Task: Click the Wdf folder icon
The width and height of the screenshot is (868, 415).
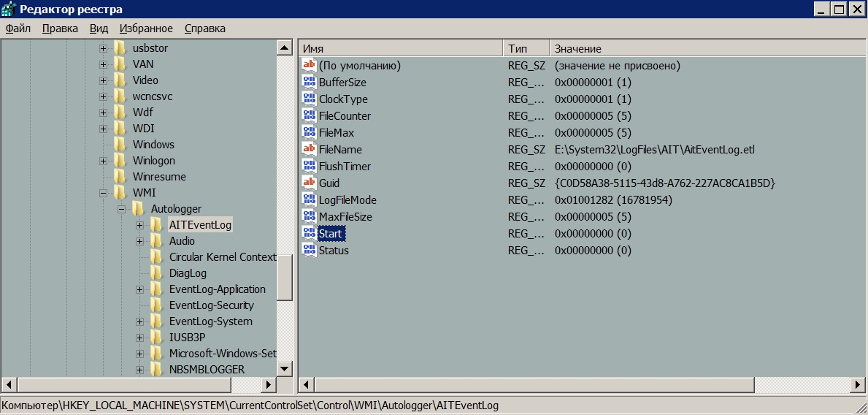Action: pos(120,113)
